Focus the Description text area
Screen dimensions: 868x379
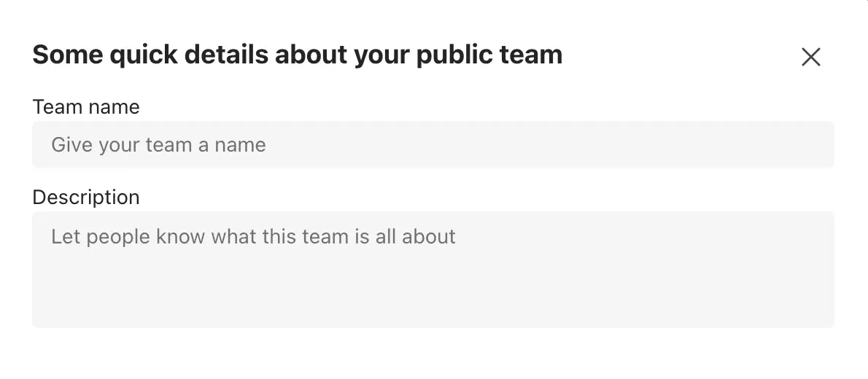pos(433,269)
